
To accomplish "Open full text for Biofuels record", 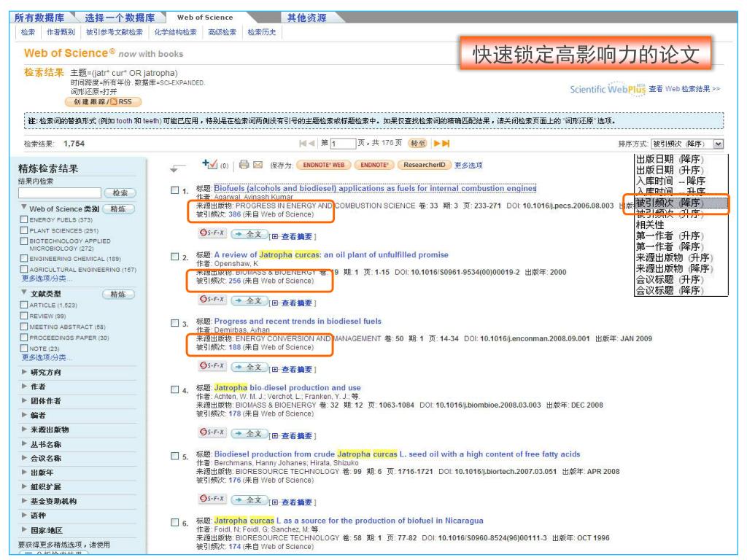I will coord(249,234).
